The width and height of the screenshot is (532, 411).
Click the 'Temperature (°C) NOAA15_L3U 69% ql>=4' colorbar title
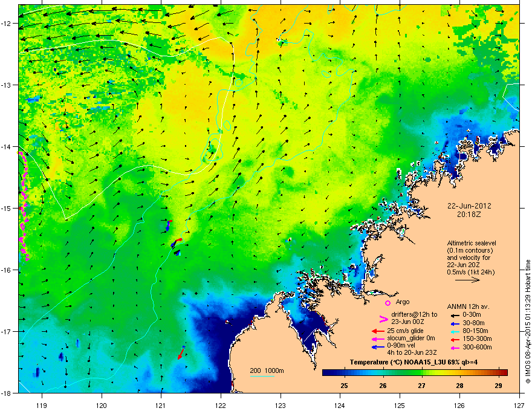[414, 362]
